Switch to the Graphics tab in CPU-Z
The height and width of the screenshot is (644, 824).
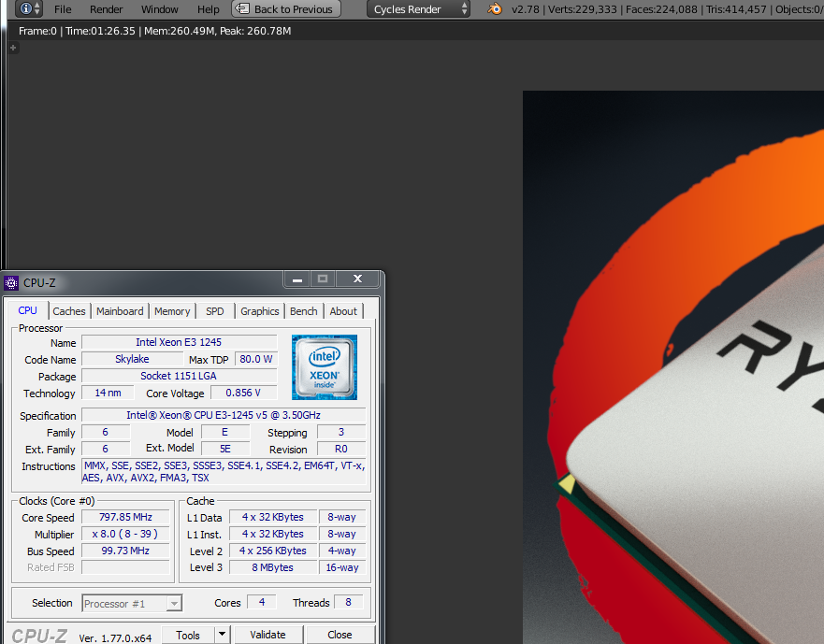pyautogui.click(x=260, y=311)
